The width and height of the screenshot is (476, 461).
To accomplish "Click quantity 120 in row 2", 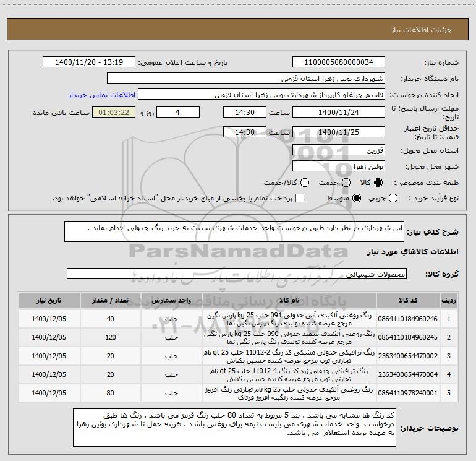I will [x=110, y=337].
